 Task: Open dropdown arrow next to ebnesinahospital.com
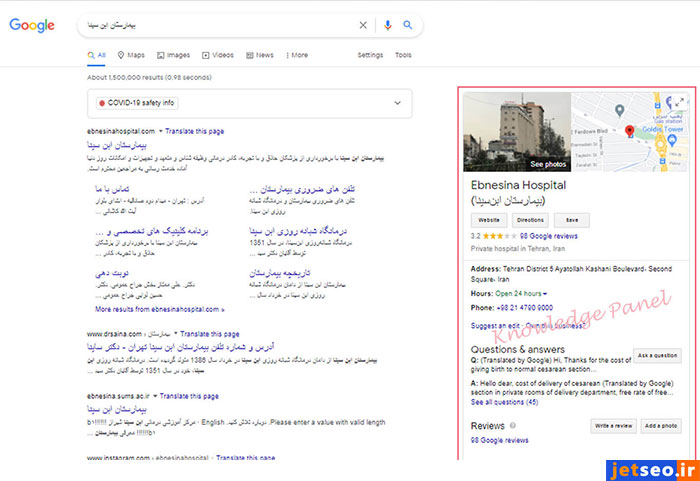[161, 131]
